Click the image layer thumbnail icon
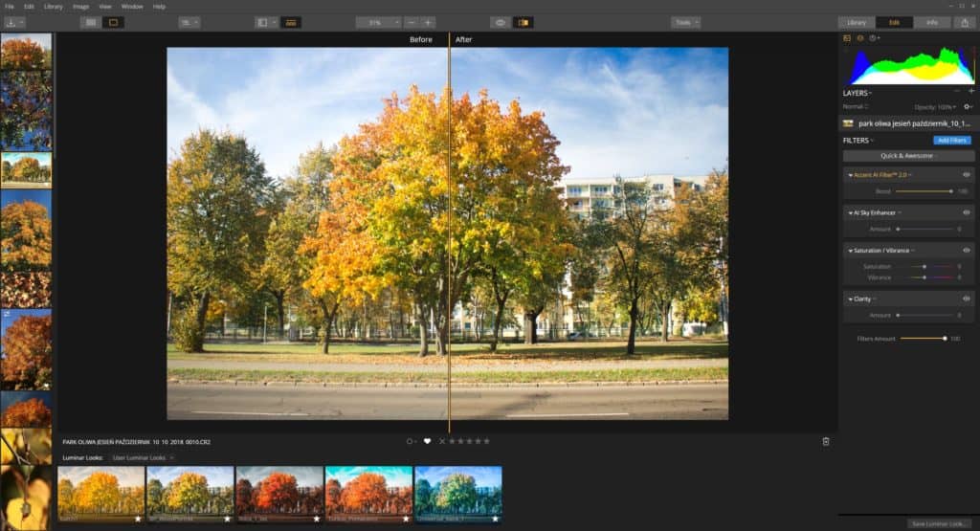This screenshot has height=531, width=980. coord(848,123)
